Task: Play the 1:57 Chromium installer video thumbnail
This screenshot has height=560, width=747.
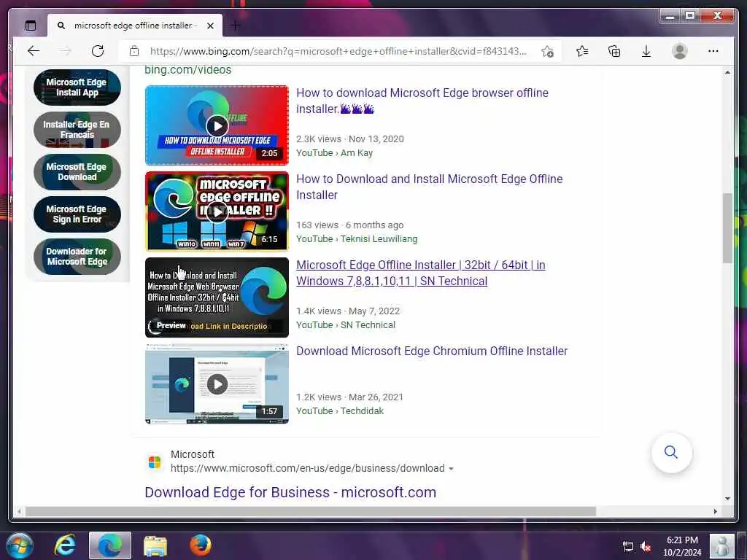Action: tap(217, 384)
